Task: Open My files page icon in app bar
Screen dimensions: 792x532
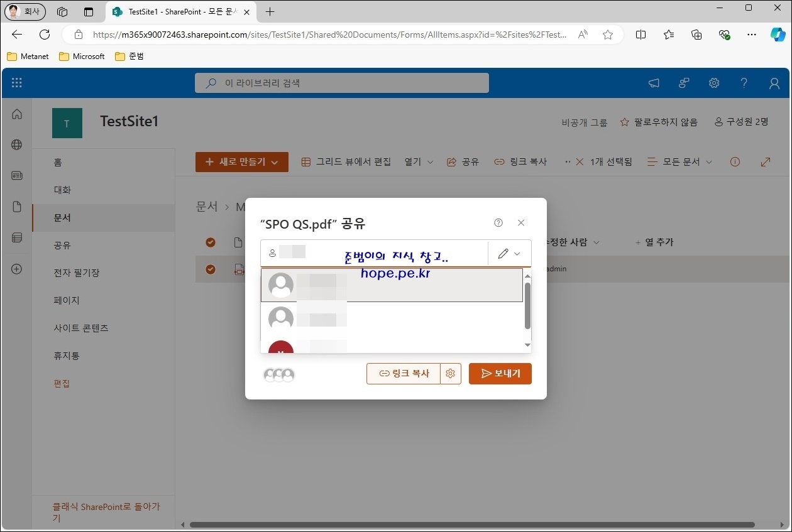Action: click(17, 207)
